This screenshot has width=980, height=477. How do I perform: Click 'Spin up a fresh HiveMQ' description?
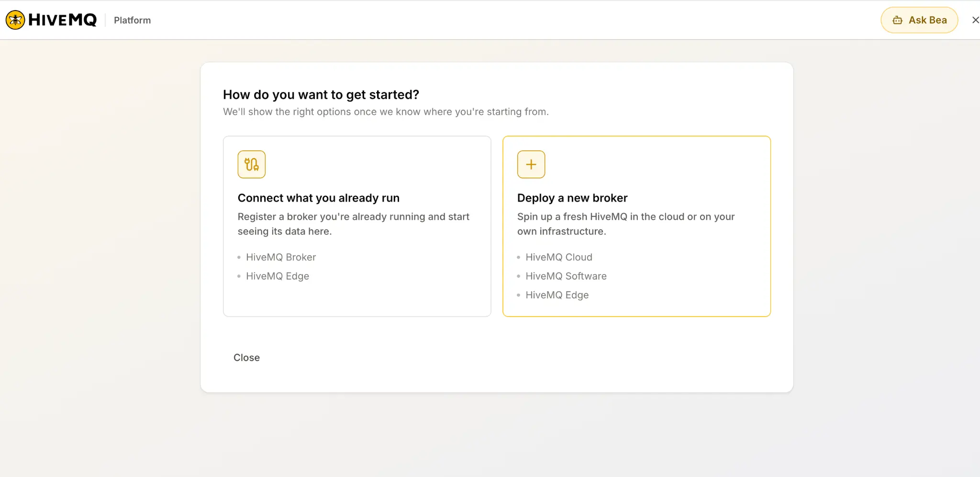click(626, 224)
